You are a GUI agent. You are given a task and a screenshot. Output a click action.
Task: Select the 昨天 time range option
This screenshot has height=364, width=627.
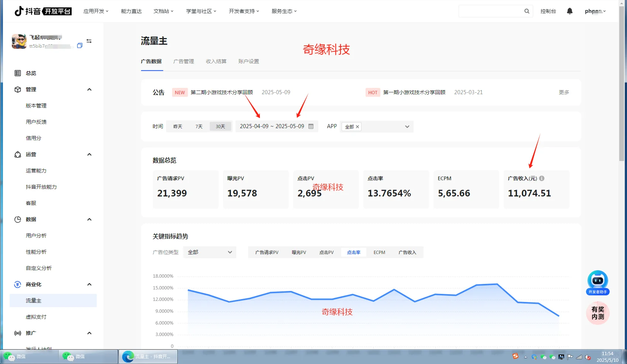(x=178, y=126)
